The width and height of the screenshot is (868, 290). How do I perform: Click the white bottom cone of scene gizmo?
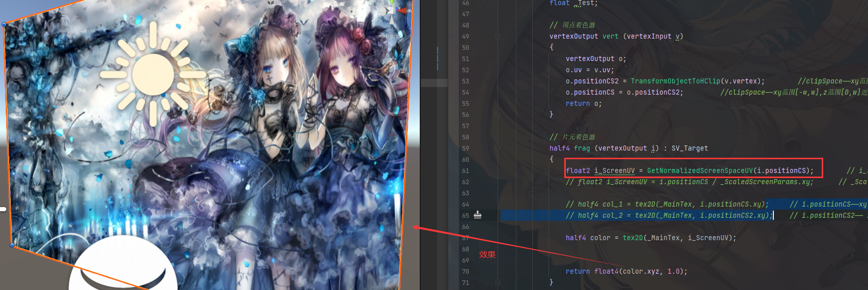click(392, 19)
